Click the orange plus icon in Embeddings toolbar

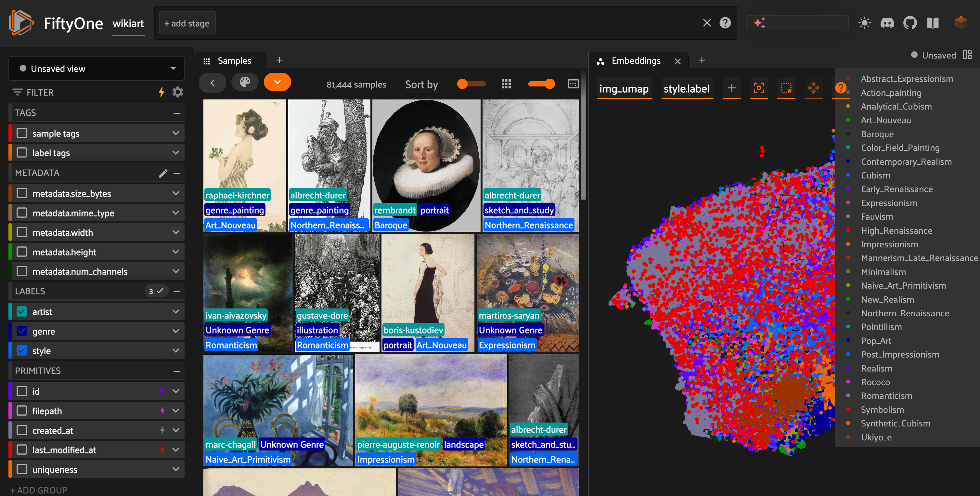point(731,88)
